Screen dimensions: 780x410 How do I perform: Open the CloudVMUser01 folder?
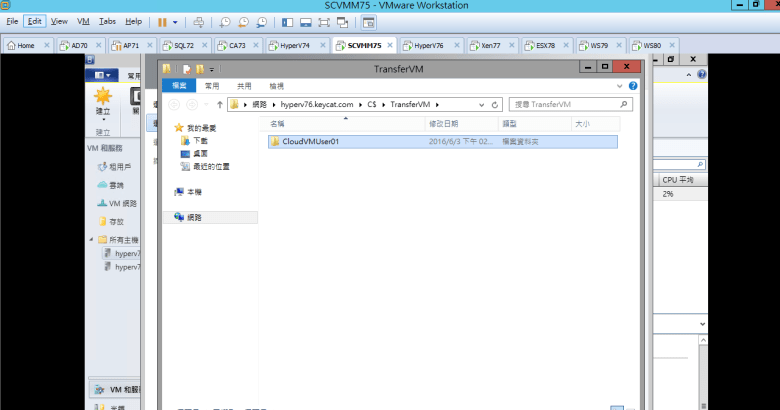pos(311,141)
